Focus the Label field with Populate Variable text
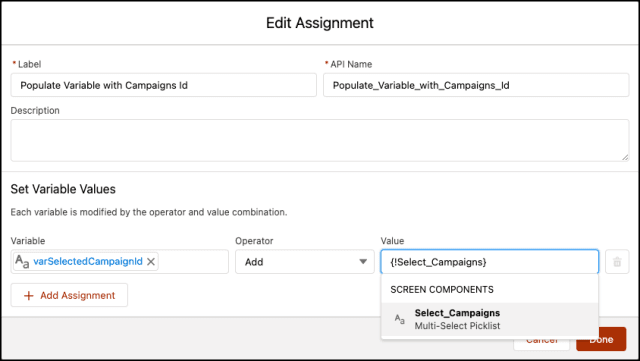Viewport: 640px width, 361px height. pyautogui.click(x=163, y=85)
